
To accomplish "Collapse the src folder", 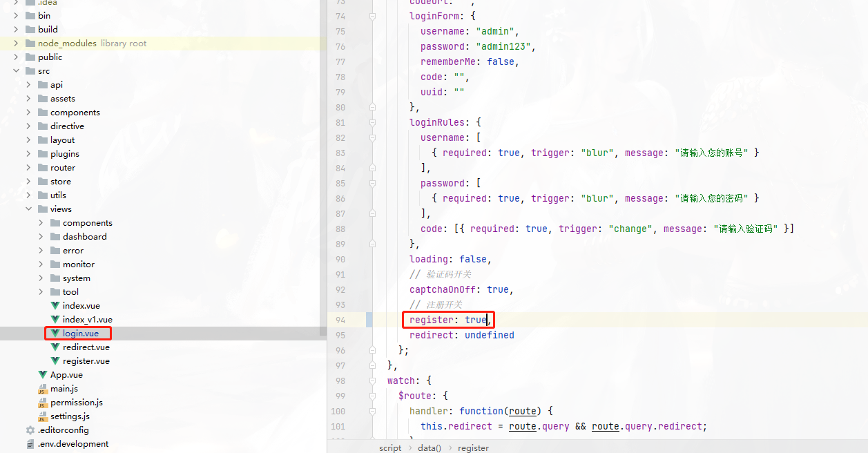I will tap(16, 71).
